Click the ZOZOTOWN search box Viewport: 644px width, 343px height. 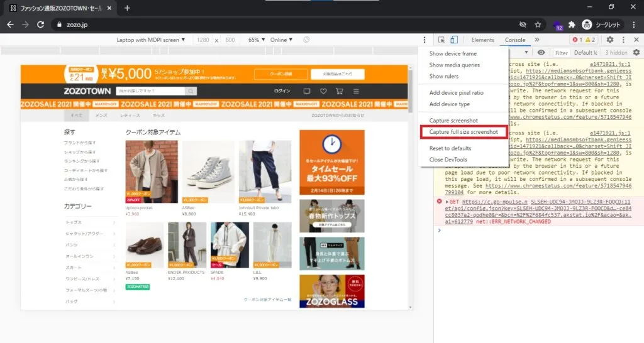pyautogui.click(x=150, y=91)
